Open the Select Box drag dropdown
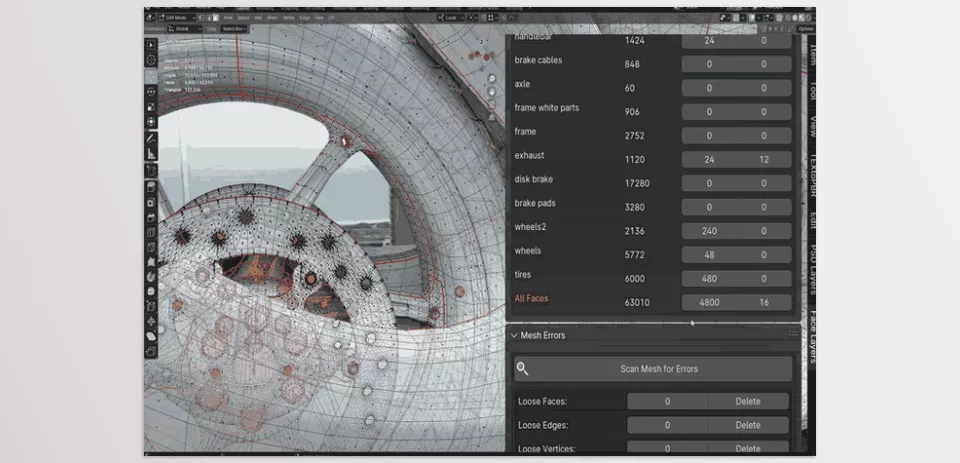The height and width of the screenshot is (463, 960). (234, 29)
